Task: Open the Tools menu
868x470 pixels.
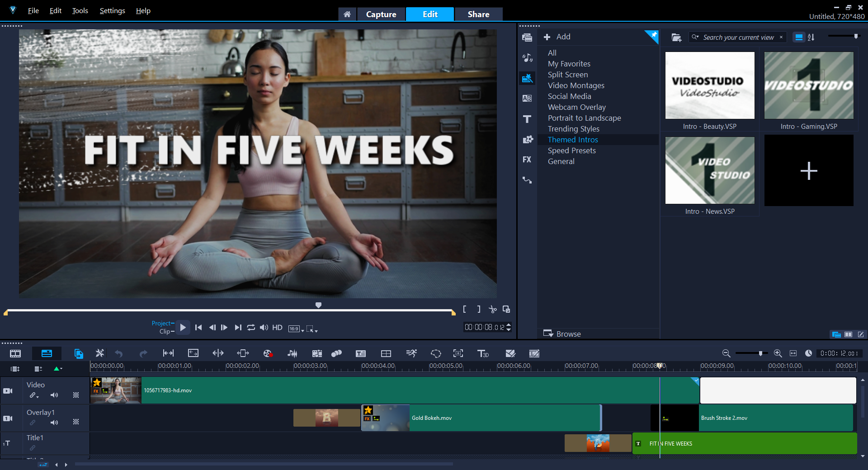Action: [x=80, y=11]
